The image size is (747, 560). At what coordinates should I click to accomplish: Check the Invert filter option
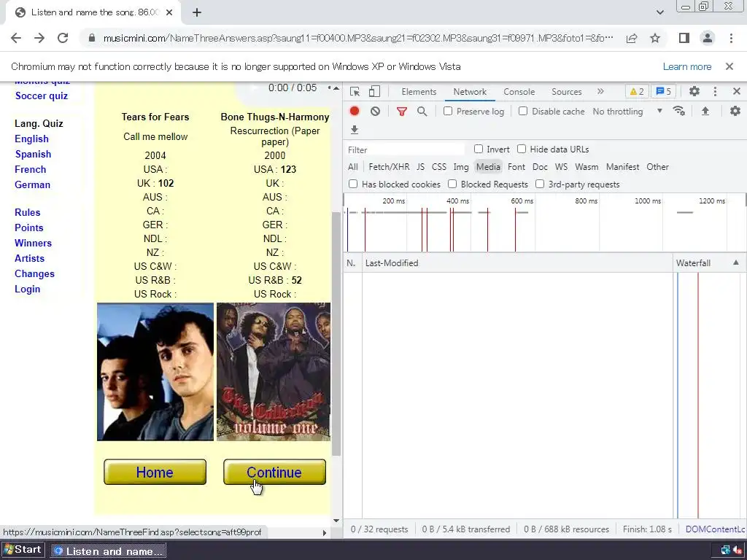(479, 149)
